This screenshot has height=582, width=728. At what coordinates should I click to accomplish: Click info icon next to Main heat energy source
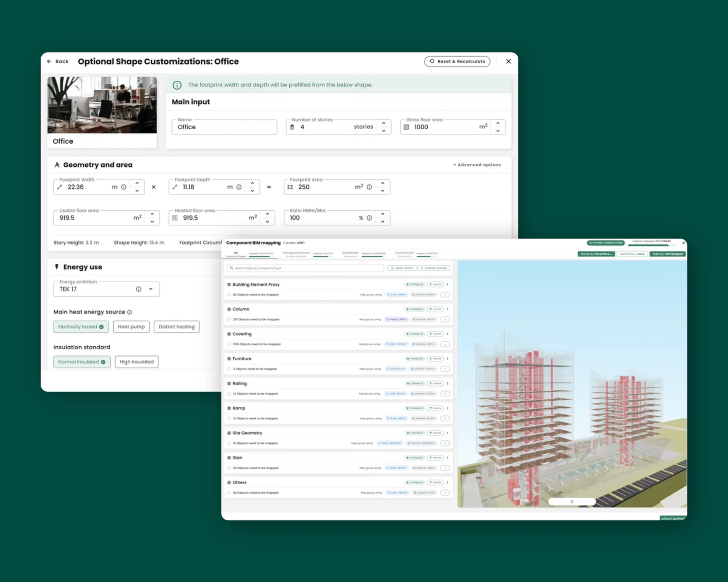click(x=130, y=312)
